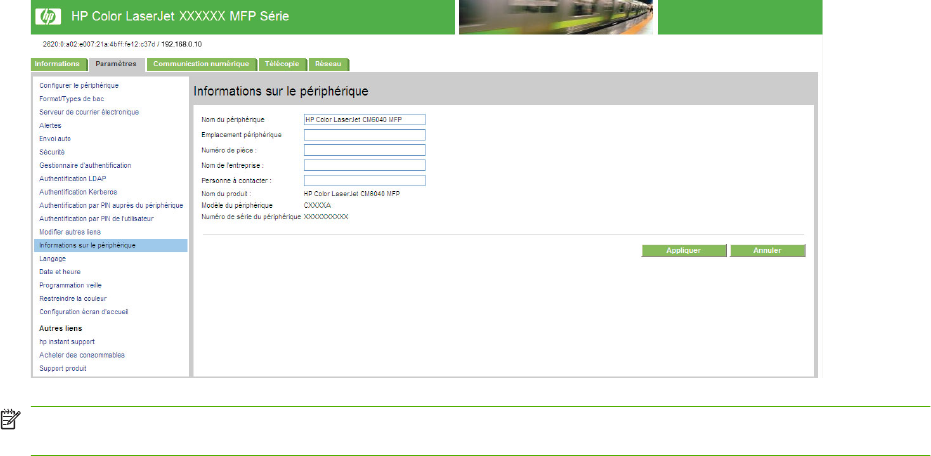Image resolution: width=931 pixels, height=456 pixels.
Task: Click the Nom de l'entreprise field
Action: tap(365, 164)
